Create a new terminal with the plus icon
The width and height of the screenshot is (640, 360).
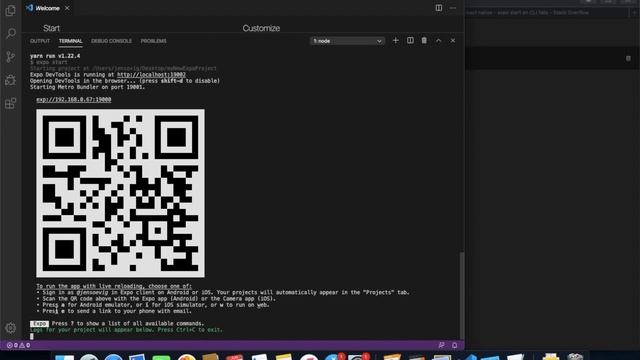pos(396,40)
